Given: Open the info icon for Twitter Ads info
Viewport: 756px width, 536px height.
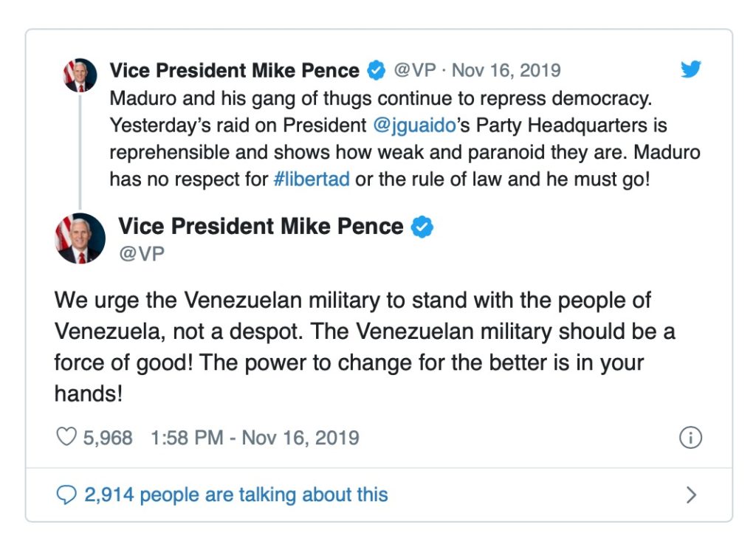Looking at the screenshot, I should coord(690,438).
